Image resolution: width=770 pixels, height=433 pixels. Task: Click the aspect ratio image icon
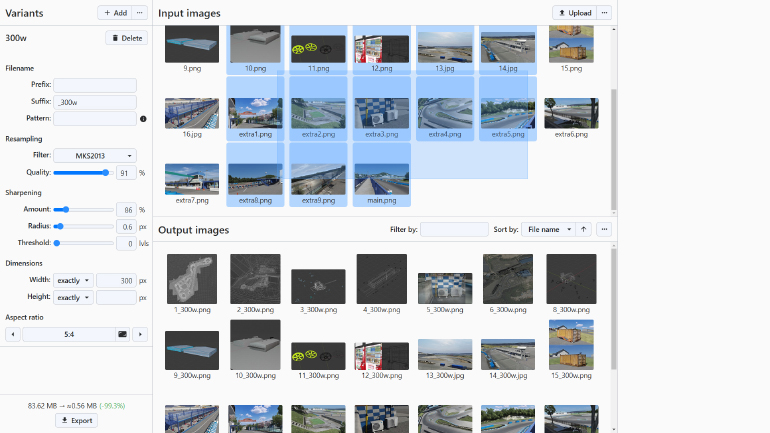(122, 334)
